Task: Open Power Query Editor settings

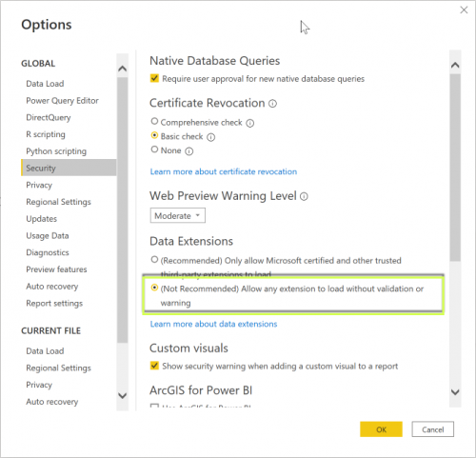Action: [x=62, y=101]
